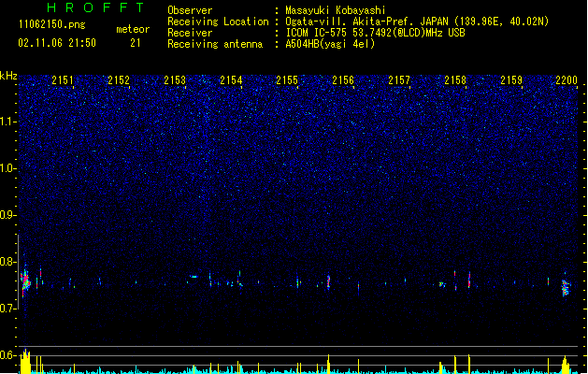Screen dimensions: 588x374
Task: Click the ICOM IC-575 receiver text
Action: [x=376, y=33]
